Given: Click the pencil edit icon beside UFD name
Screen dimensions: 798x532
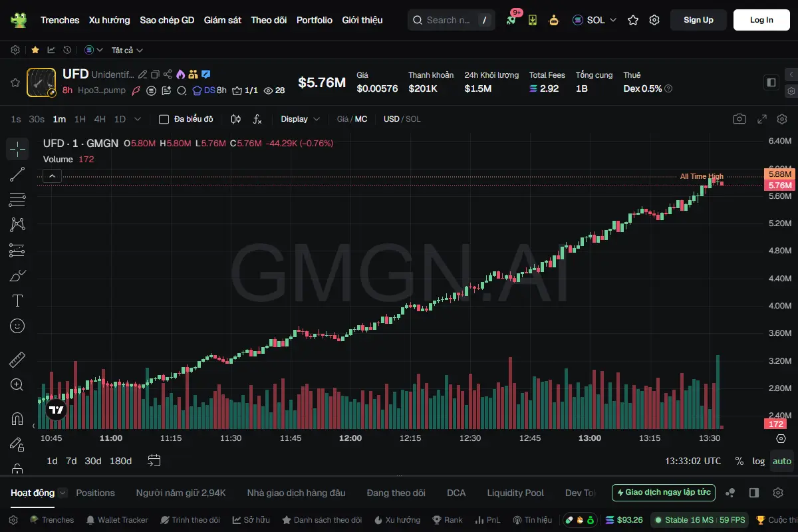Looking at the screenshot, I should 142,74.
